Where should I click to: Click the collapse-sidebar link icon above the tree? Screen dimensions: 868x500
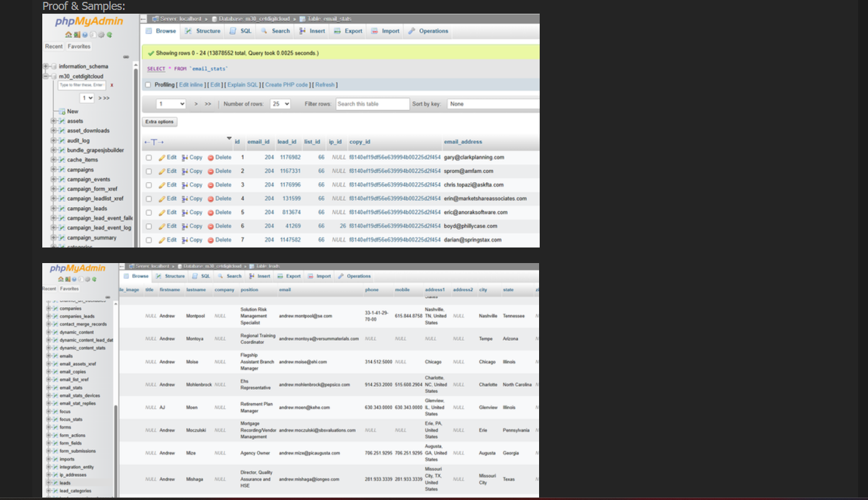pyautogui.click(x=126, y=57)
